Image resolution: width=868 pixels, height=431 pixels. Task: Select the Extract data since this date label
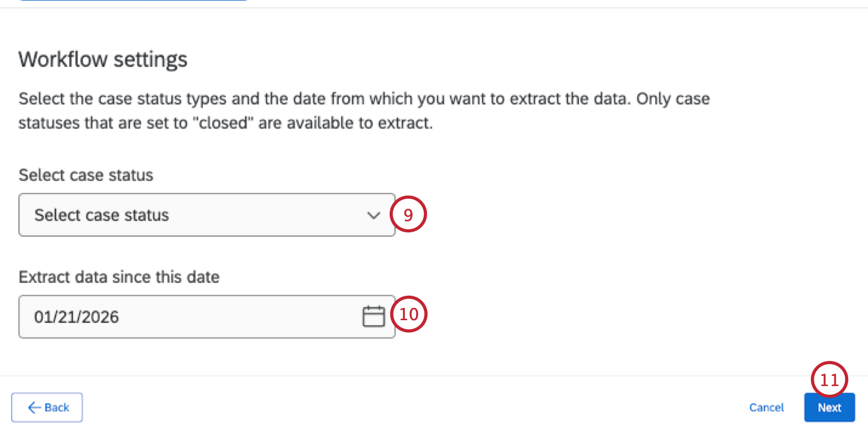119,277
